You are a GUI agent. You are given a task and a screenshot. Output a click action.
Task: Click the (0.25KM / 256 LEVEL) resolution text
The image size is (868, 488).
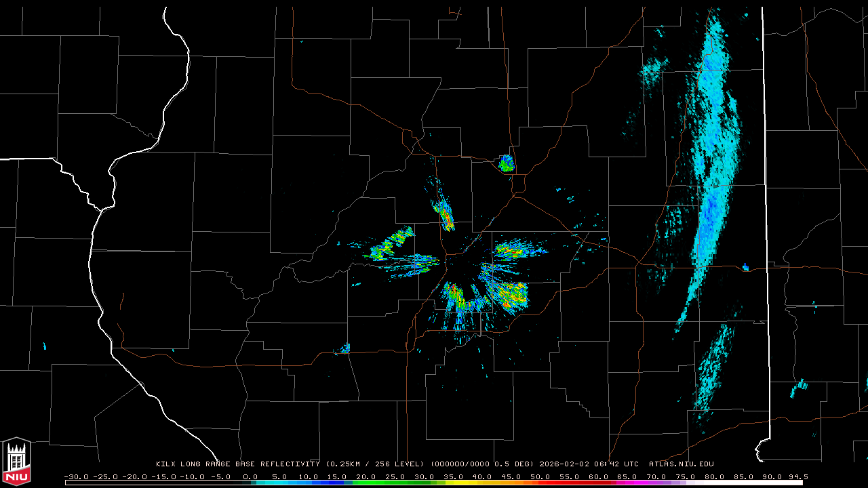(375, 464)
